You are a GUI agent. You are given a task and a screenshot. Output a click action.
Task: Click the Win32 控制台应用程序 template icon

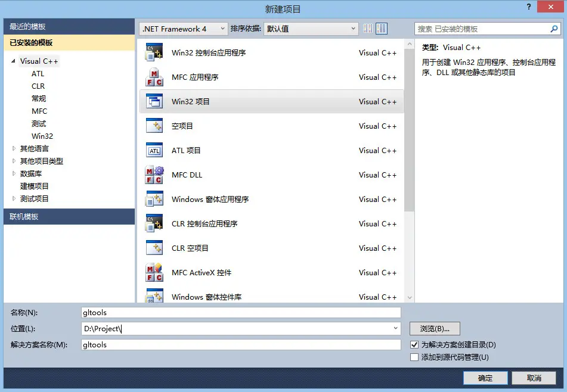[154, 52]
